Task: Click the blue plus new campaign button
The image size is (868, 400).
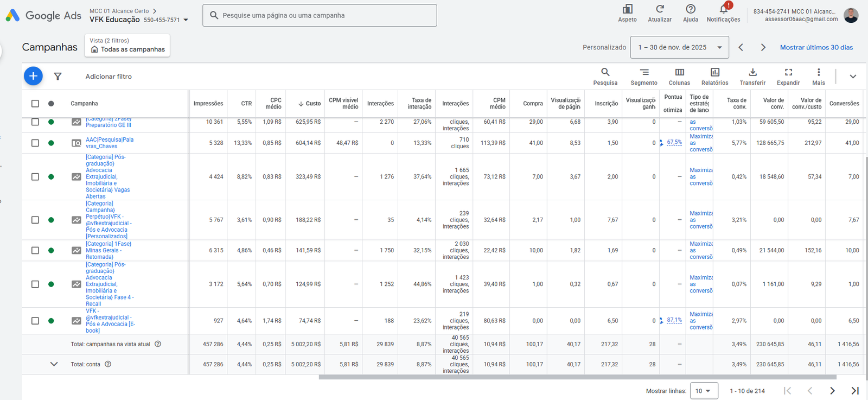Action: [x=33, y=76]
